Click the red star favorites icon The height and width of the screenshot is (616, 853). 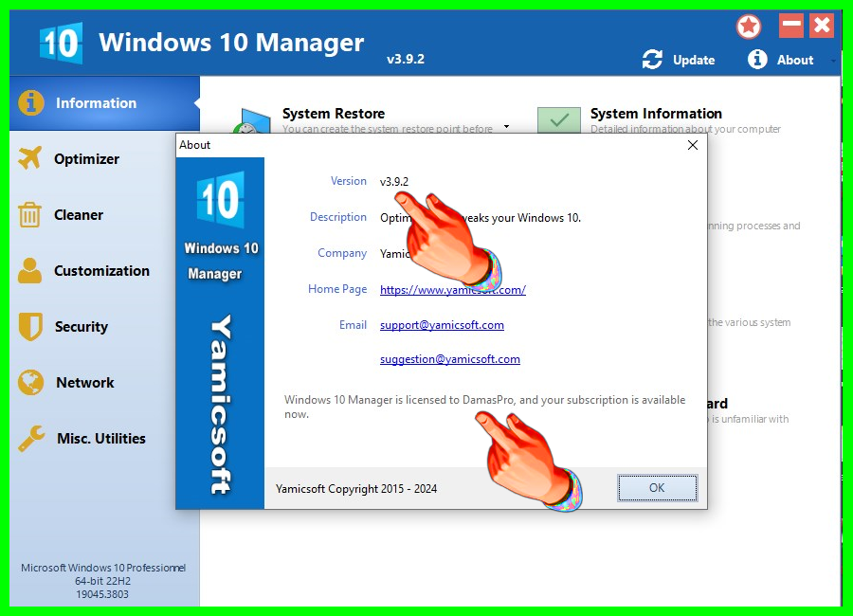[x=749, y=27]
